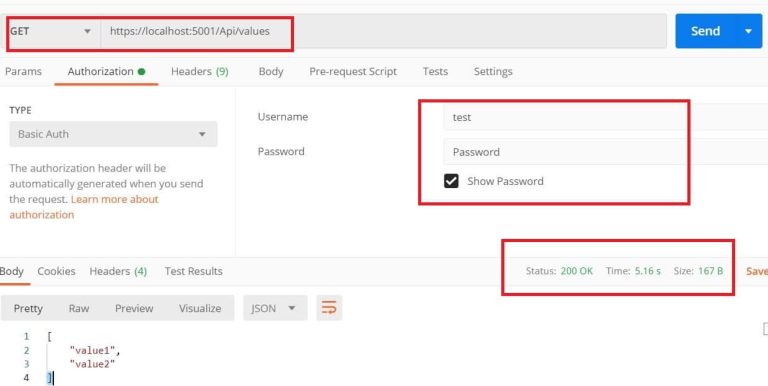Open the response Cookies tab
768x386 pixels.
56,271
